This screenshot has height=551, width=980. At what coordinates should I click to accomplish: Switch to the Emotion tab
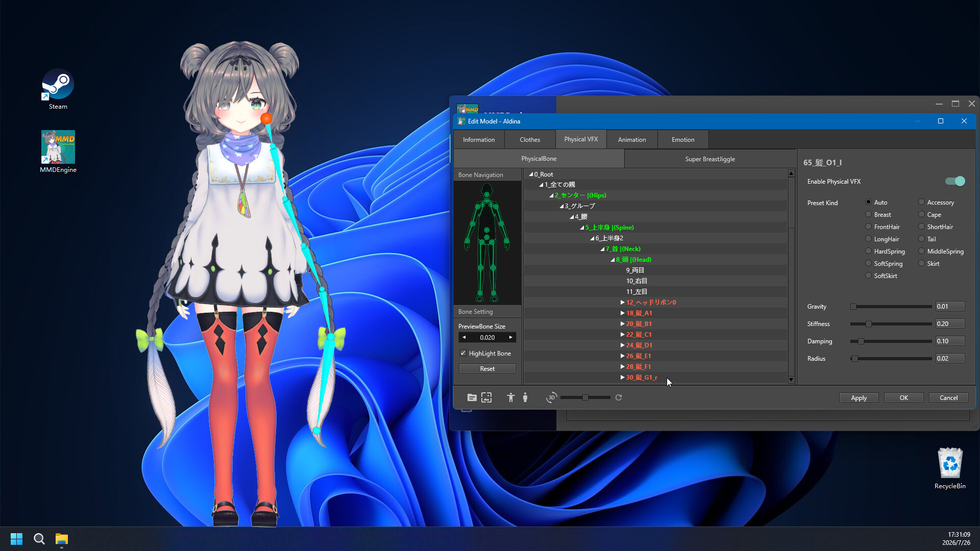point(683,139)
